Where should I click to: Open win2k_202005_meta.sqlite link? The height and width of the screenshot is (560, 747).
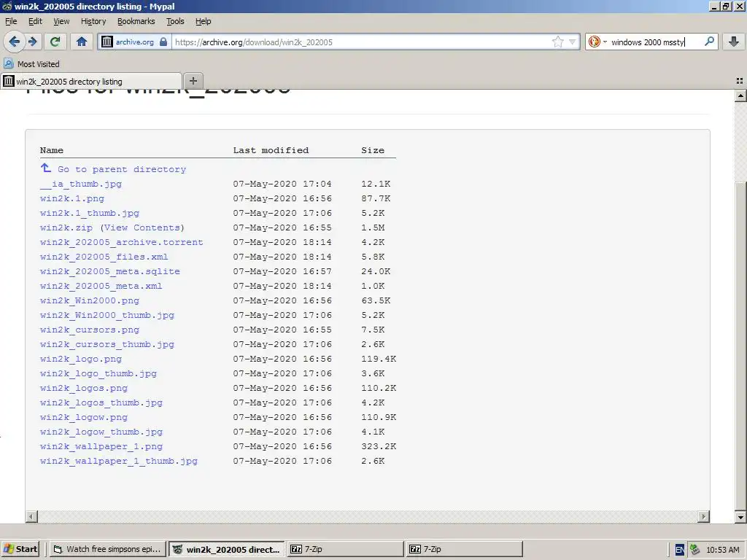click(x=110, y=271)
